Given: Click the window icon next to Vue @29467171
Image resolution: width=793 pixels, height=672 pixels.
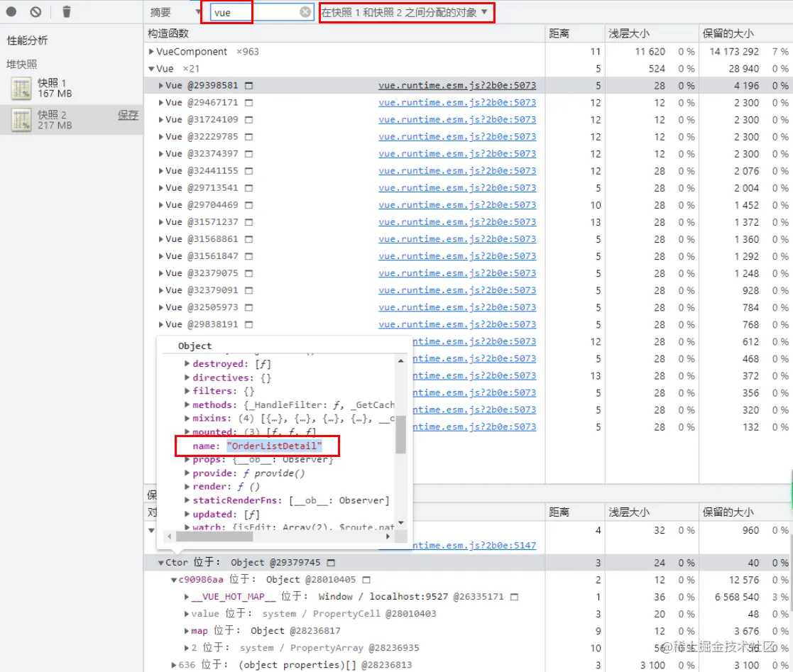Looking at the screenshot, I should tap(248, 103).
